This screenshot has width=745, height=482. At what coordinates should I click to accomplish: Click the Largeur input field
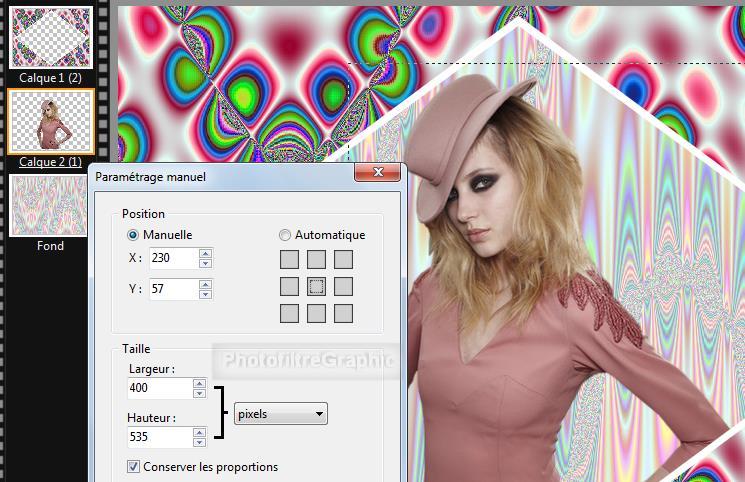tap(160, 388)
